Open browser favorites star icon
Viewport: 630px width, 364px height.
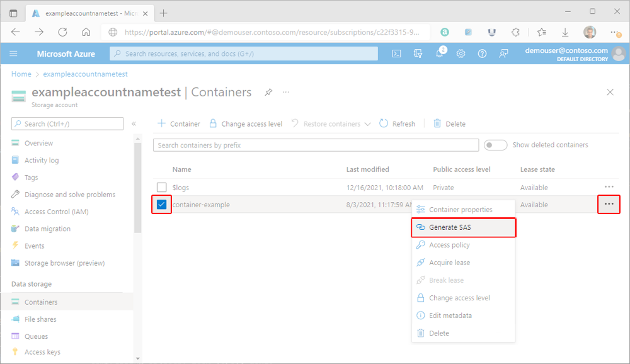click(x=542, y=32)
